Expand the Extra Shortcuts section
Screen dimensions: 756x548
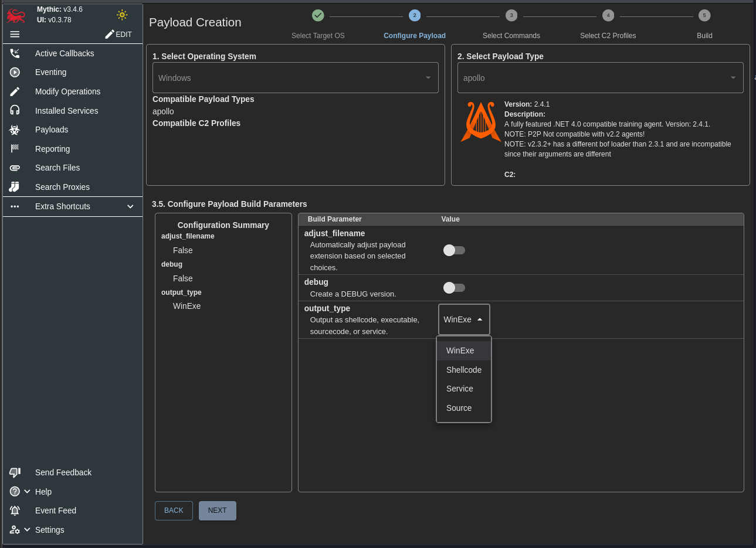(130, 206)
